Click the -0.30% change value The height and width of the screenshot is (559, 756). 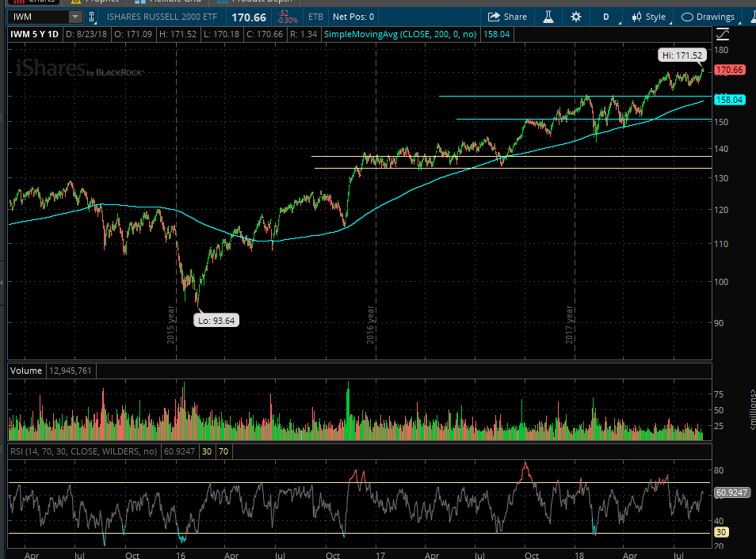click(288, 21)
